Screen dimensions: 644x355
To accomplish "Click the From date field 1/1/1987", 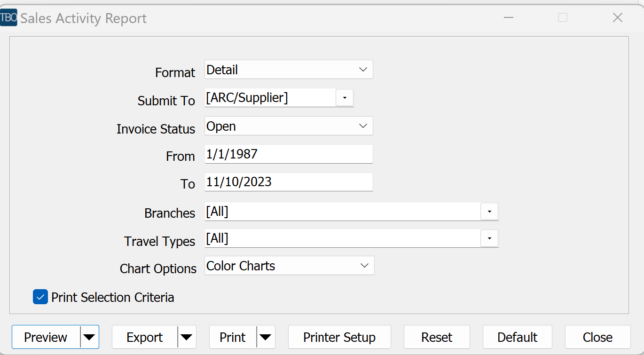I will 289,154.
